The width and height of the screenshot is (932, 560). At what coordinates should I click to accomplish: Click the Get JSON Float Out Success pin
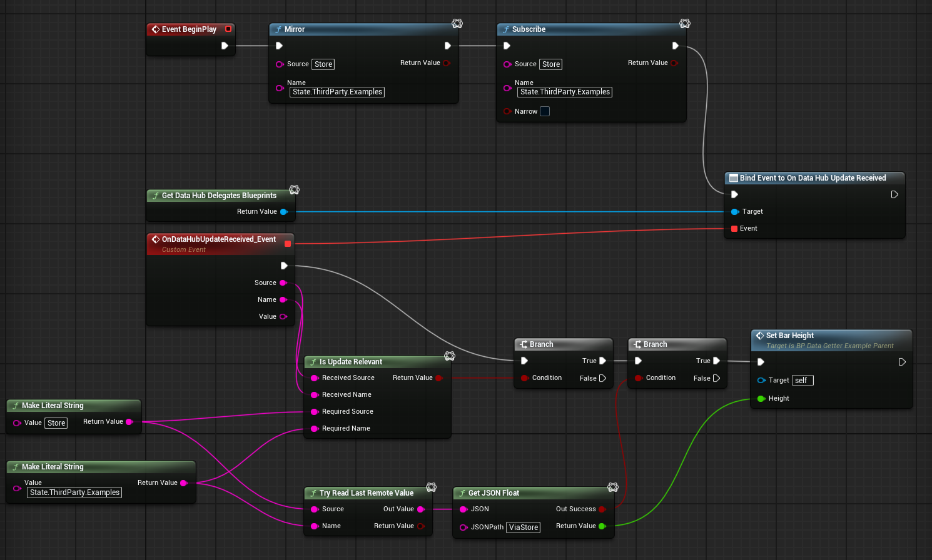click(x=602, y=509)
